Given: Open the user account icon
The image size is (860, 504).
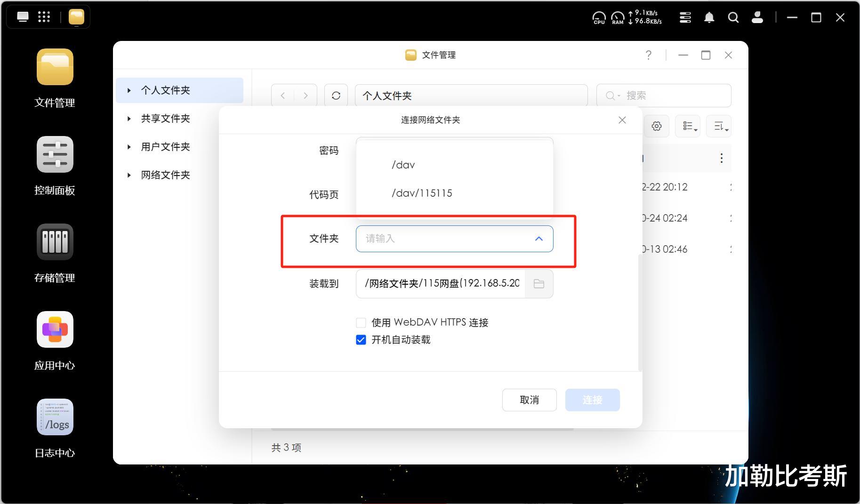Looking at the screenshot, I should (757, 17).
